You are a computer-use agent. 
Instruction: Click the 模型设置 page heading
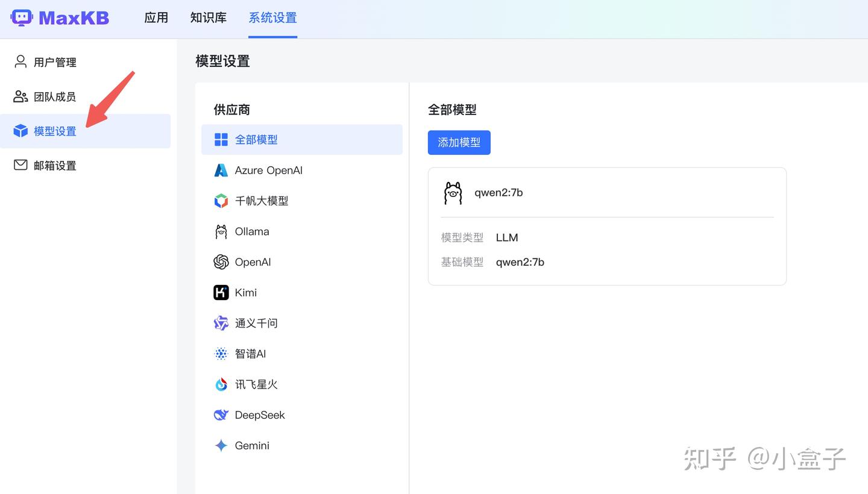click(x=222, y=61)
